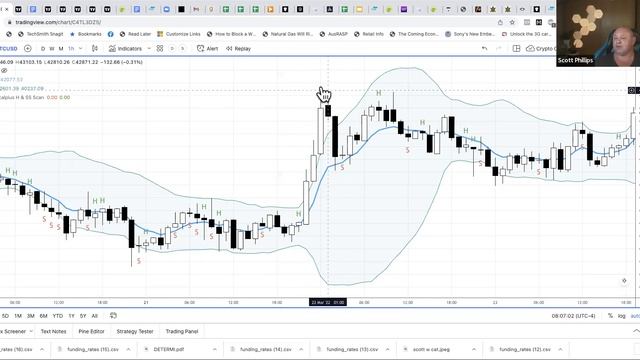Bookmark this page with star icon

(x=512, y=22)
